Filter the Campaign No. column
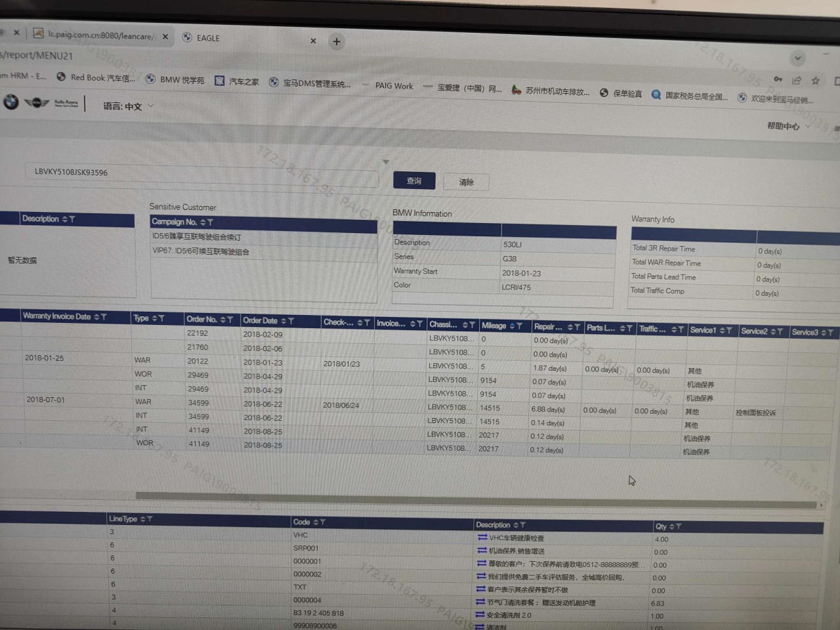Image resolution: width=840 pixels, height=630 pixels. tap(210, 222)
